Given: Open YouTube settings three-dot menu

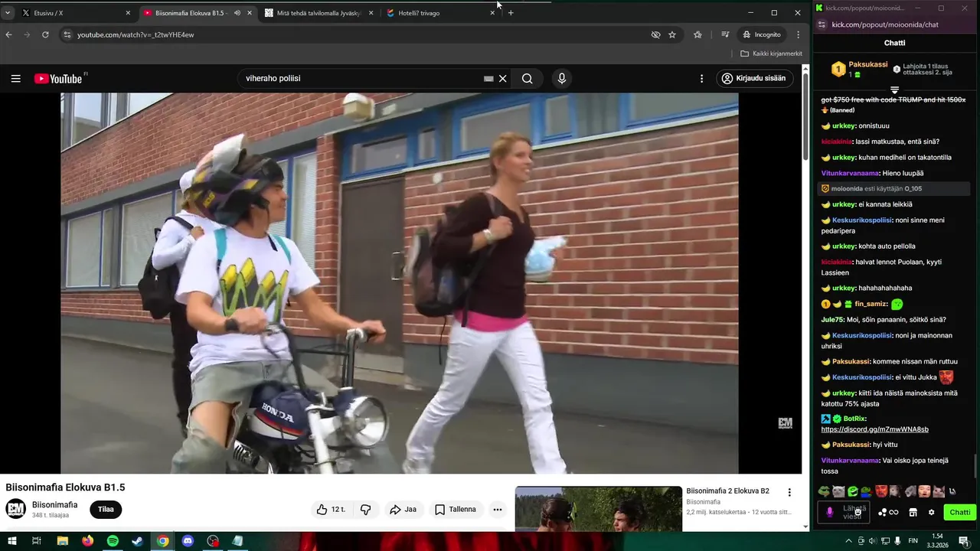Looking at the screenshot, I should click(x=701, y=78).
